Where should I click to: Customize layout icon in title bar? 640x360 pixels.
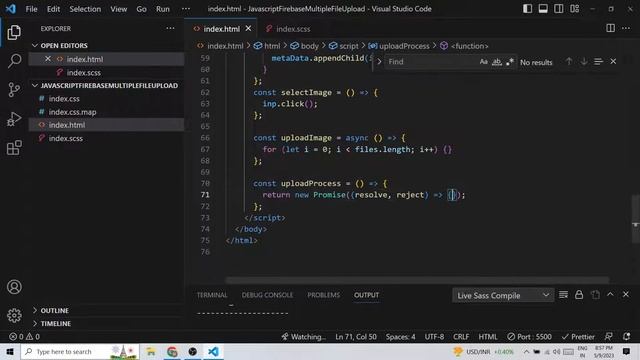click(574, 9)
